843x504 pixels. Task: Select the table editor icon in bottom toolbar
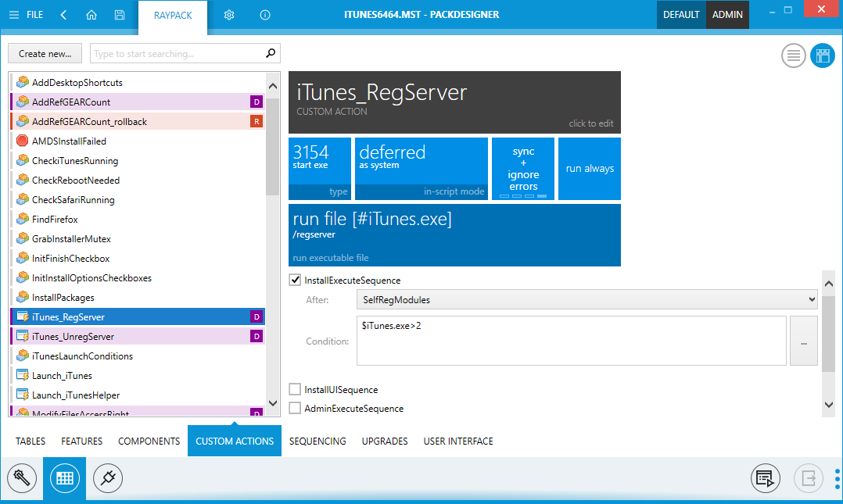click(64, 477)
